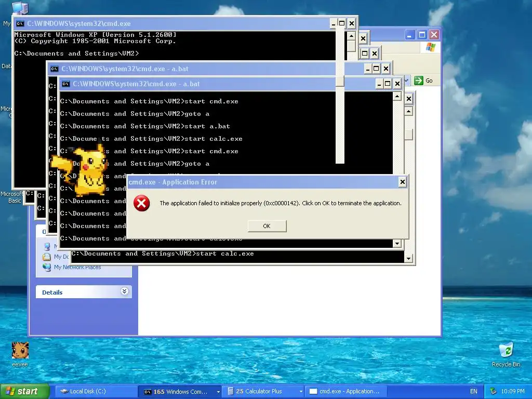This screenshot has width=532, height=399.
Task: Click the error message text in dialog
Action: tap(280, 203)
